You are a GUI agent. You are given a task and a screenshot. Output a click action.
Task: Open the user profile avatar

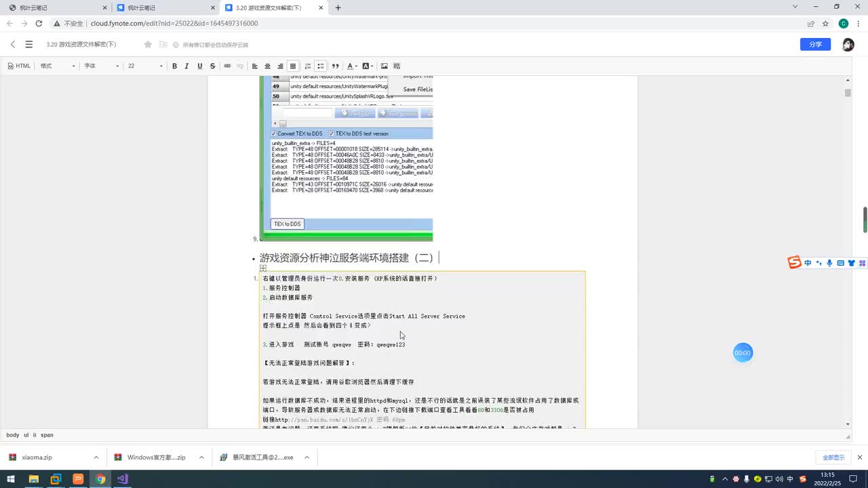pyautogui.click(x=848, y=44)
